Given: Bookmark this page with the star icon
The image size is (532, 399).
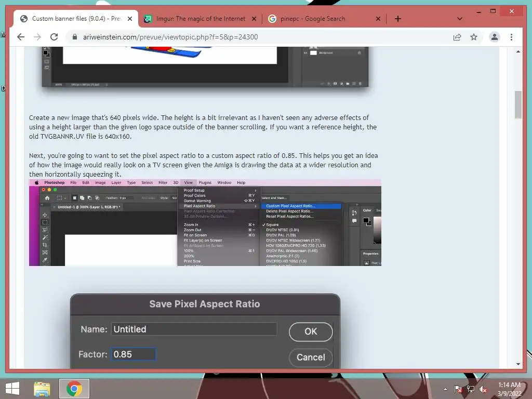Looking at the screenshot, I should 474,37.
